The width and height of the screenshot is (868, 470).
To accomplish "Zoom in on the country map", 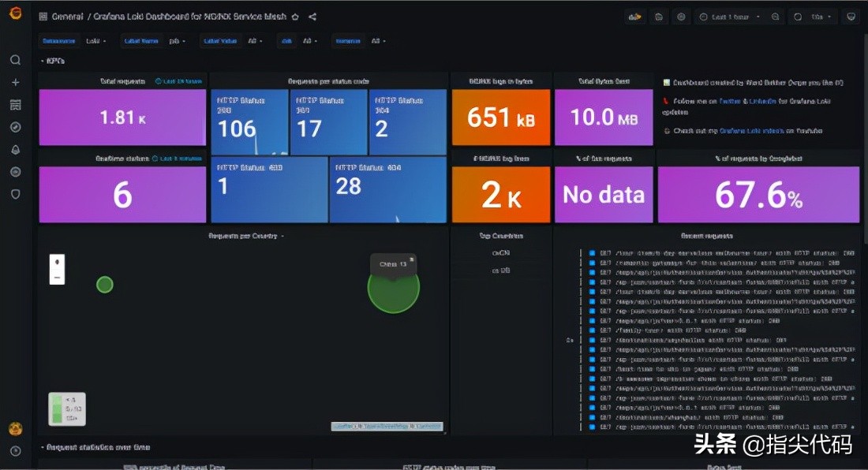I will 57,262.
